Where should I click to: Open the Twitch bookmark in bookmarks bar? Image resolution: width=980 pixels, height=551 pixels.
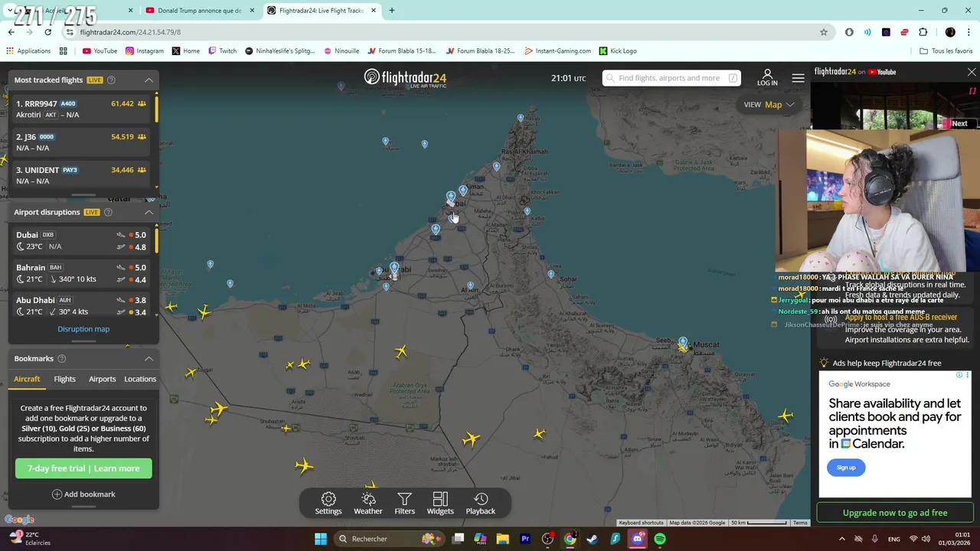click(x=222, y=51)
